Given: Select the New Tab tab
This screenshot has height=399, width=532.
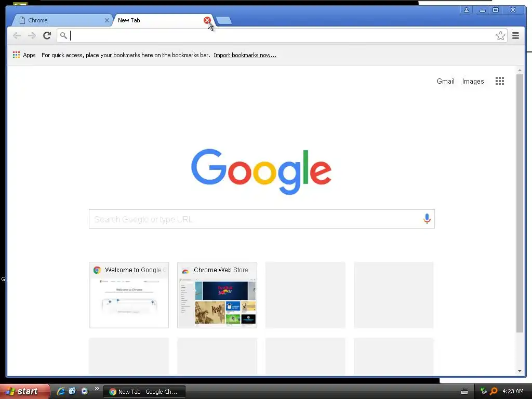Looking at the screenshot, I should pos(159,20).
